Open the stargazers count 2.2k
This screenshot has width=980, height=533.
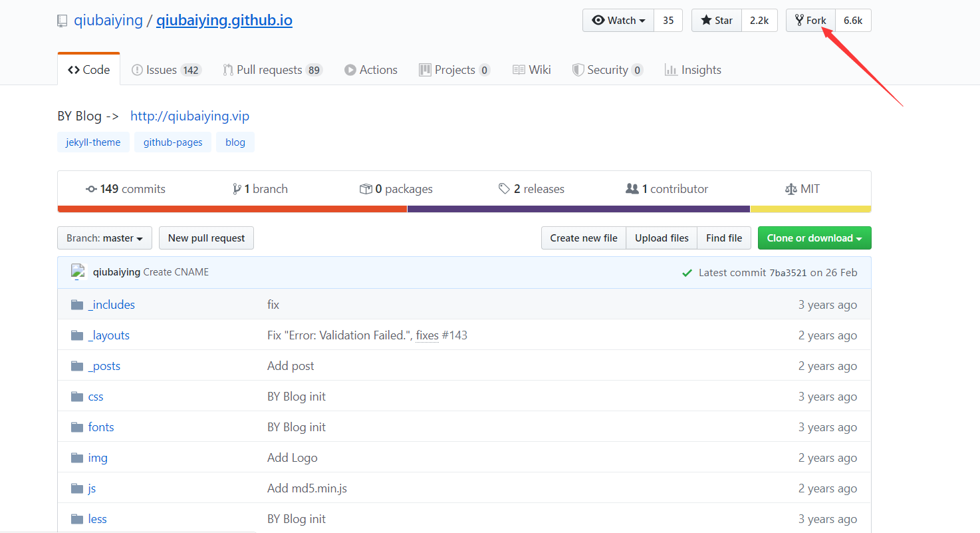point(759,21)
